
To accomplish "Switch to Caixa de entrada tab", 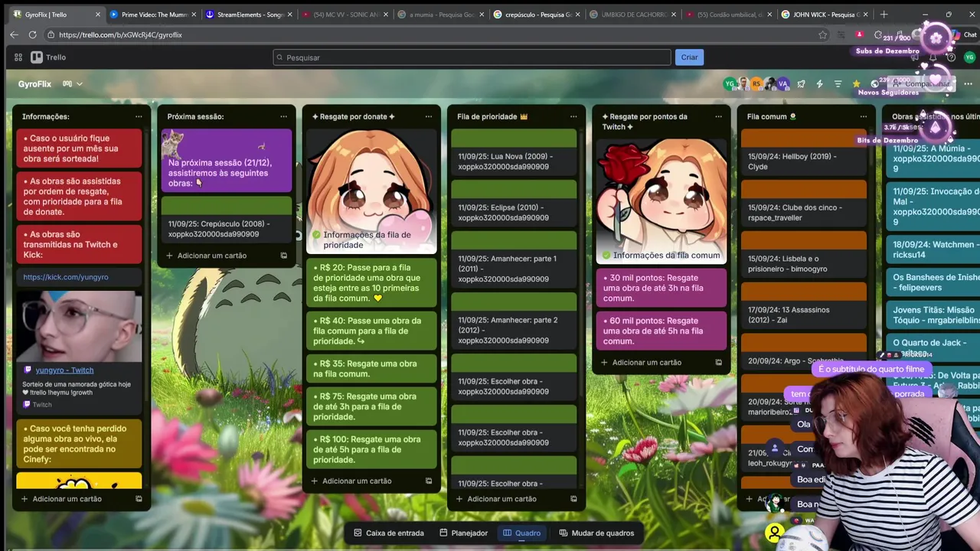I will (x=387, y=533).
